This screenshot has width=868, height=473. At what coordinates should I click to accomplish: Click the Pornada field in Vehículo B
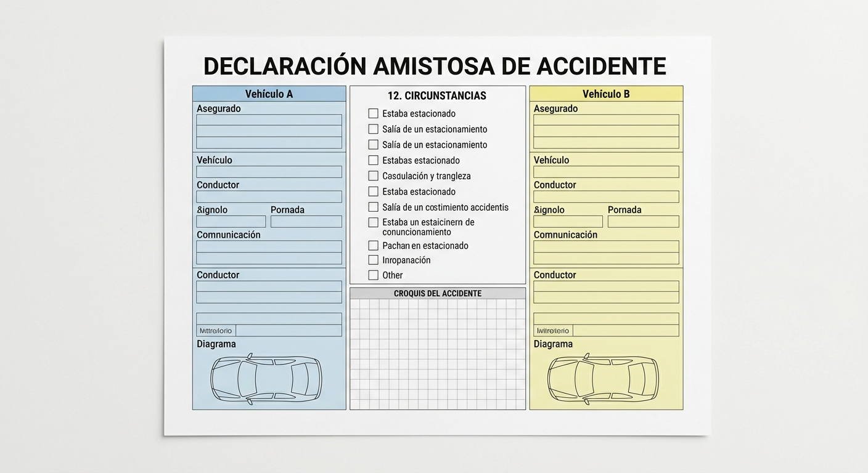(x=643, y=222)
